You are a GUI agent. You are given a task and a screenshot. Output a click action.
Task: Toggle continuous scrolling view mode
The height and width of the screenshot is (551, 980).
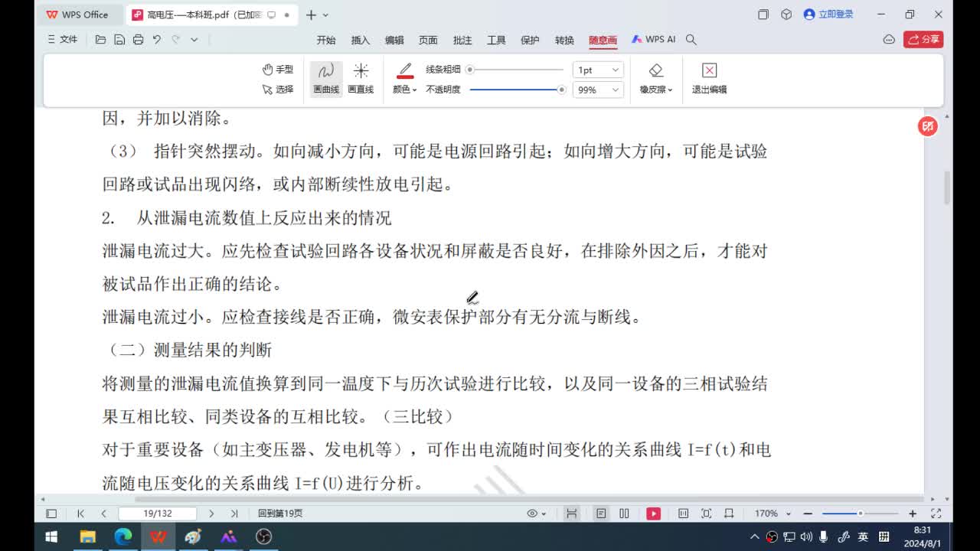click(571, 514)
